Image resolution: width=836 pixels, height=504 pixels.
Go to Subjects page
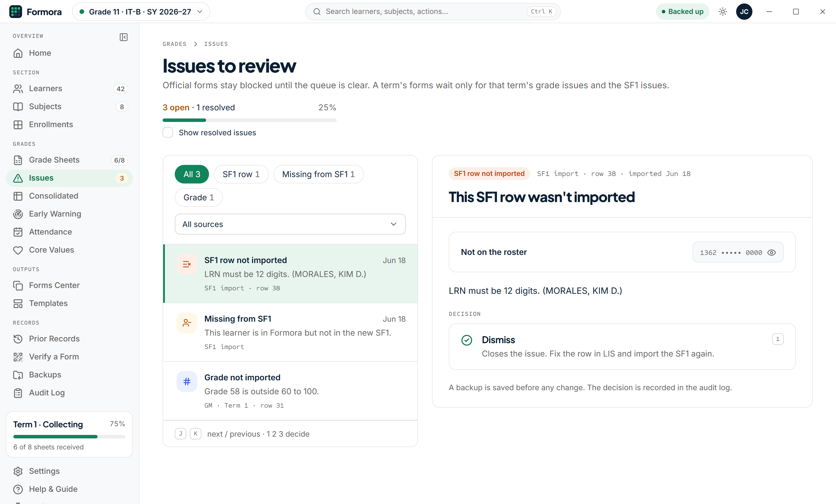(69, 107)
